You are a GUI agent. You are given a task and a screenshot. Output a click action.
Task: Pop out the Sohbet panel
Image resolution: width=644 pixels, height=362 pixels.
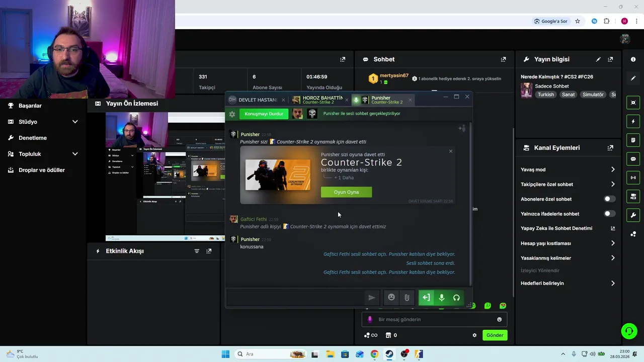click(503, 59)
